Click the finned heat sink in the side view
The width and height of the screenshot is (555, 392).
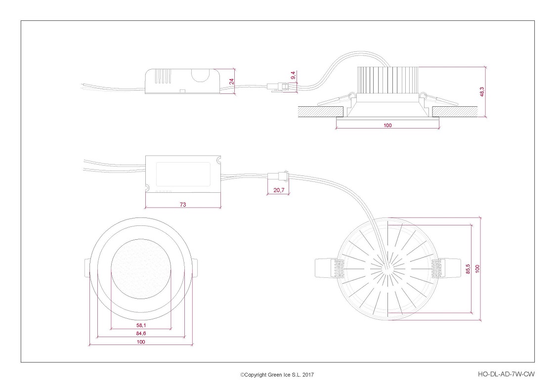click(x=388, y=80)
